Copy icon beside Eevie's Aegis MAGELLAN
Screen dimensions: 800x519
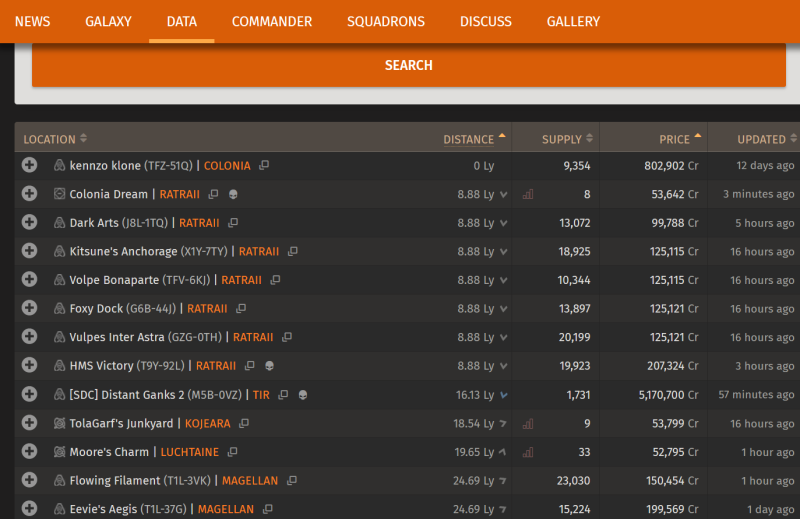267,509
